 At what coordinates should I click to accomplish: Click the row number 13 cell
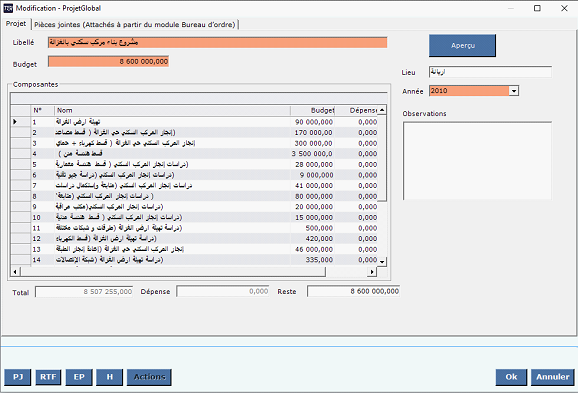[42, 250]
